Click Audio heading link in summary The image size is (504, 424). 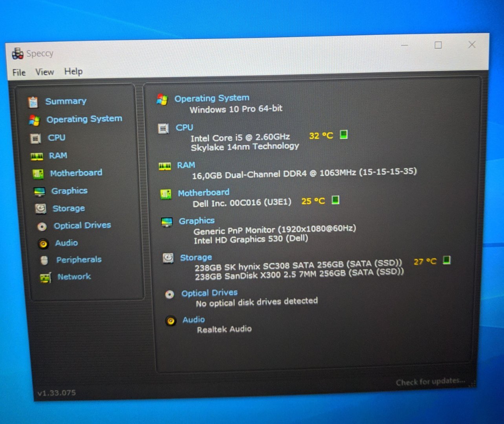[x=193, y=320]
